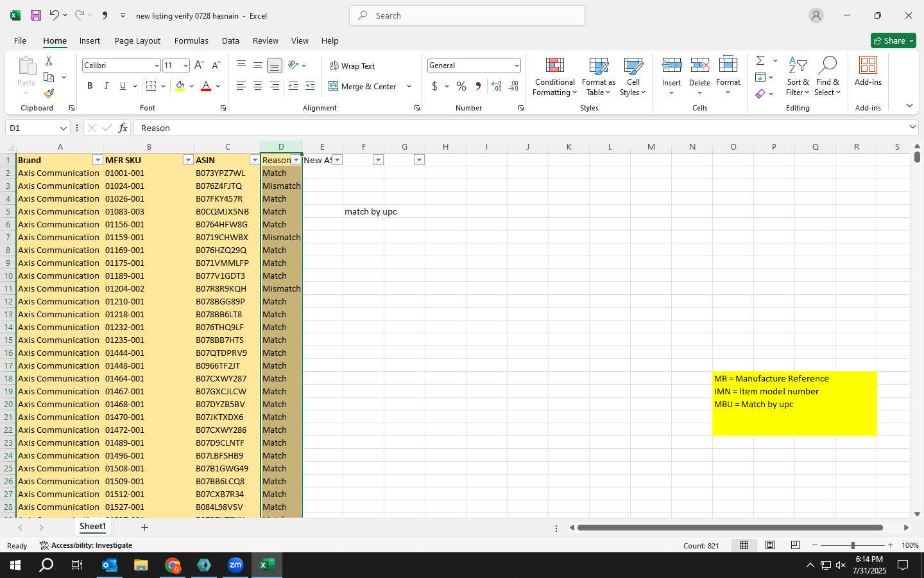Image resolution: width=924 pixels, height=578 pixels.
Task: Toggle Bold formatting
Action: tap(90, 86)
